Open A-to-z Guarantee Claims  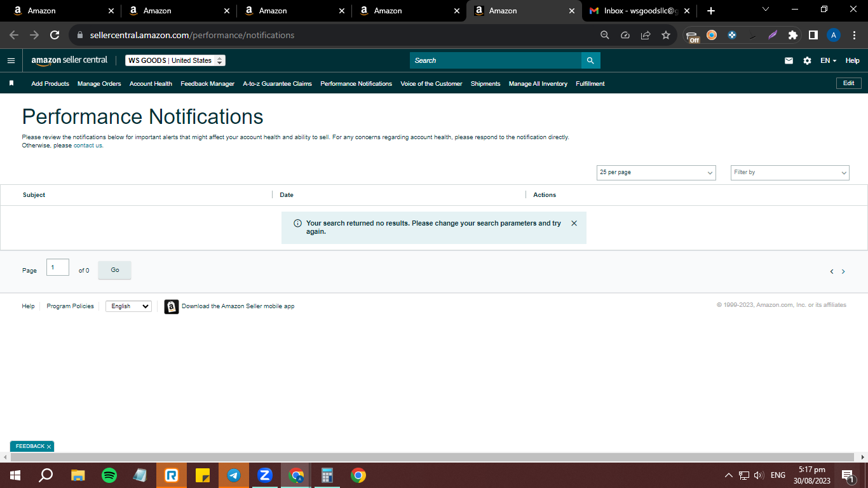click(x=277, y=83)
